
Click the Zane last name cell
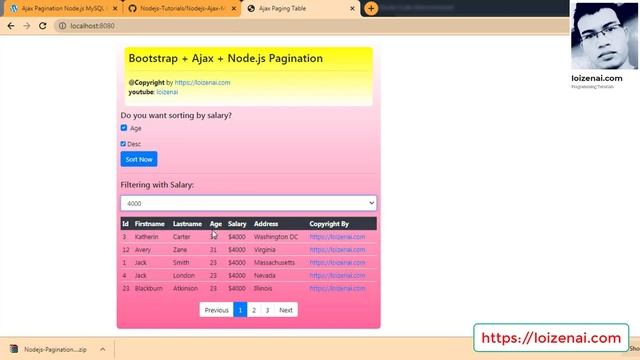pyautogui.click(x=180, y=250)
